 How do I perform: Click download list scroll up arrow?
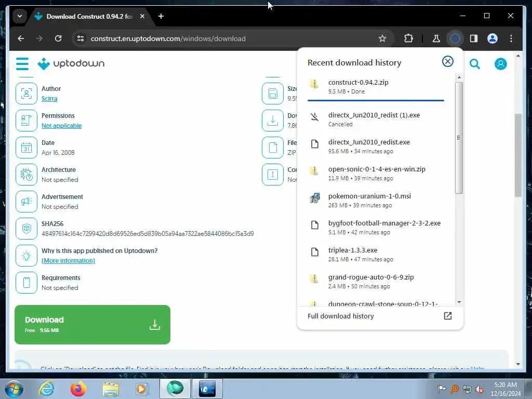[459, 77]
